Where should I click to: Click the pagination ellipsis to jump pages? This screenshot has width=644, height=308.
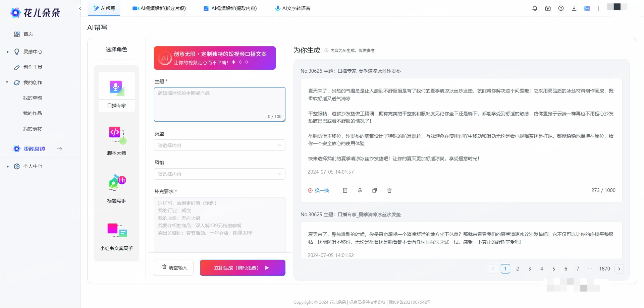coord(590,269)
